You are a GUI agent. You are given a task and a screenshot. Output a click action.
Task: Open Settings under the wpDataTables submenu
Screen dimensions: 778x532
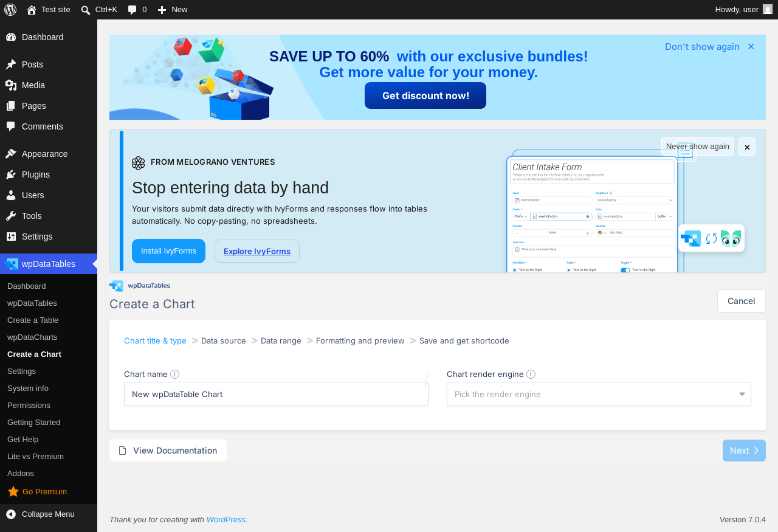pos(21,371)
